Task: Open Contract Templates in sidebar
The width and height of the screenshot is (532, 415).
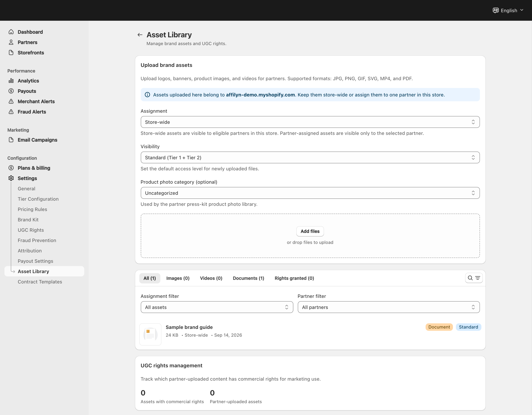Action: tap(40, 282)
